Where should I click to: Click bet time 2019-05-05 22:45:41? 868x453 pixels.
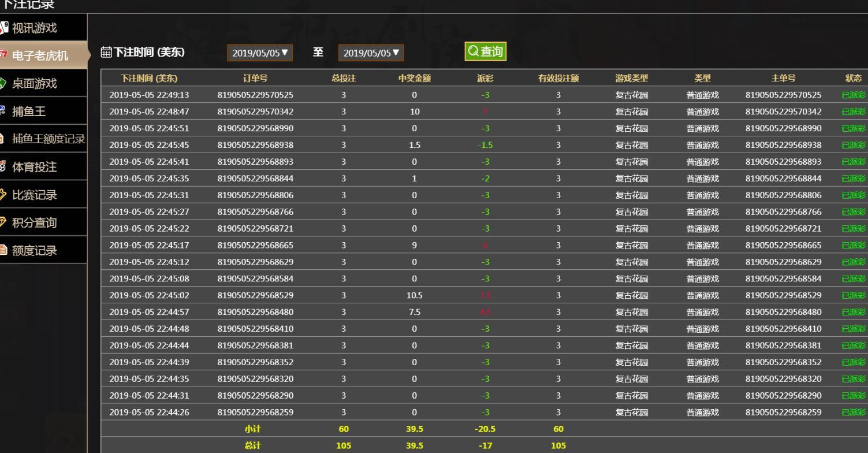[149, 162]
